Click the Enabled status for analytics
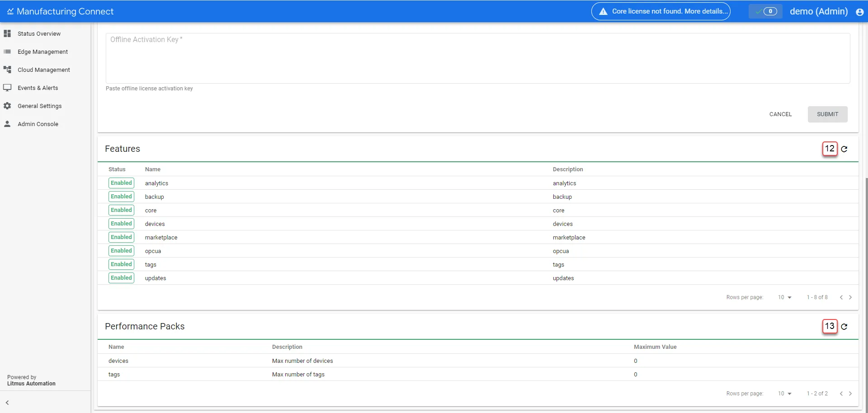The height and width of the screenshot is (413, 868). pyautogui.click(x=121, y=183)
